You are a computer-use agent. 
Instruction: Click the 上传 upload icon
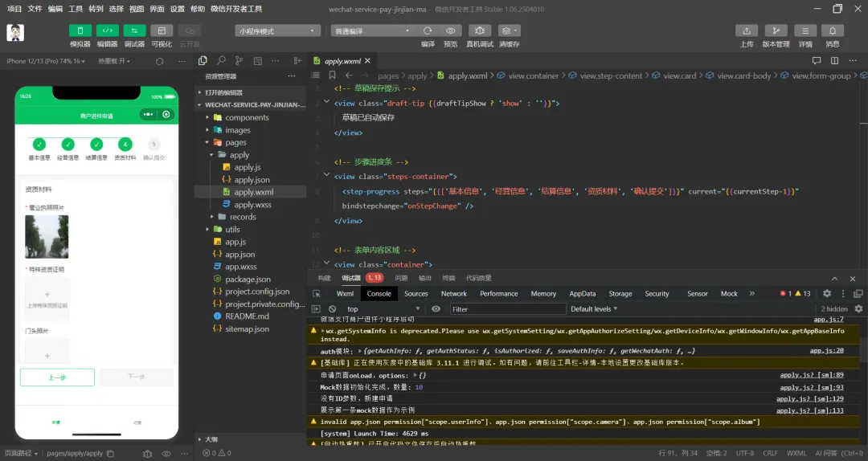coord(747,31)
